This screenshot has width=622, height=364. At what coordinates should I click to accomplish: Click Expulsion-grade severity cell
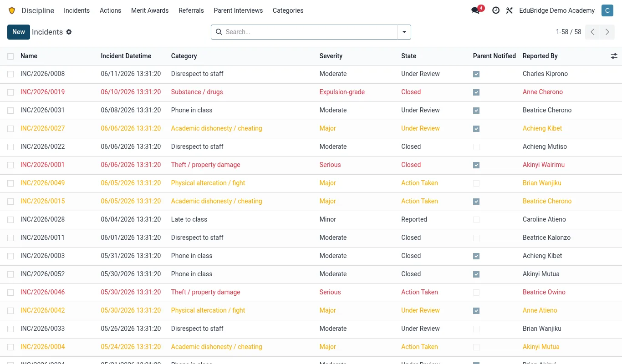pos(342,92)
